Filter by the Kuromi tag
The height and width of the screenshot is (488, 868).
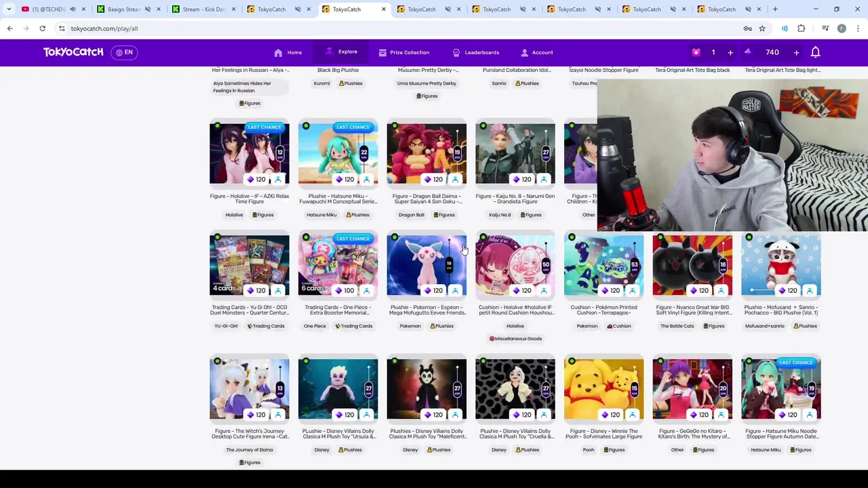(321, 83)
